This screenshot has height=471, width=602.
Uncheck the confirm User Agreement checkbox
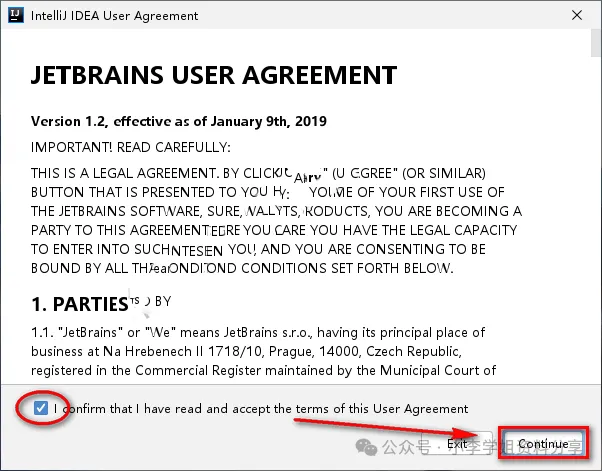pos(41,408)
